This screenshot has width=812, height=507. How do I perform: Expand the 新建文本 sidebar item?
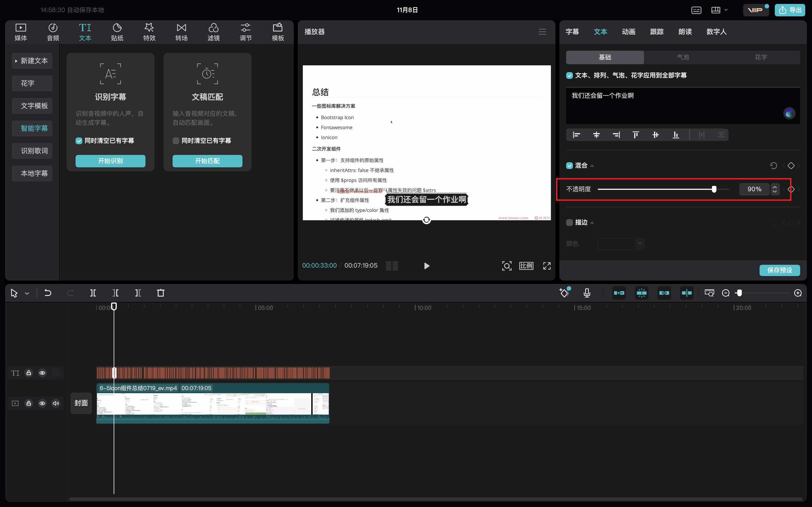32,61
